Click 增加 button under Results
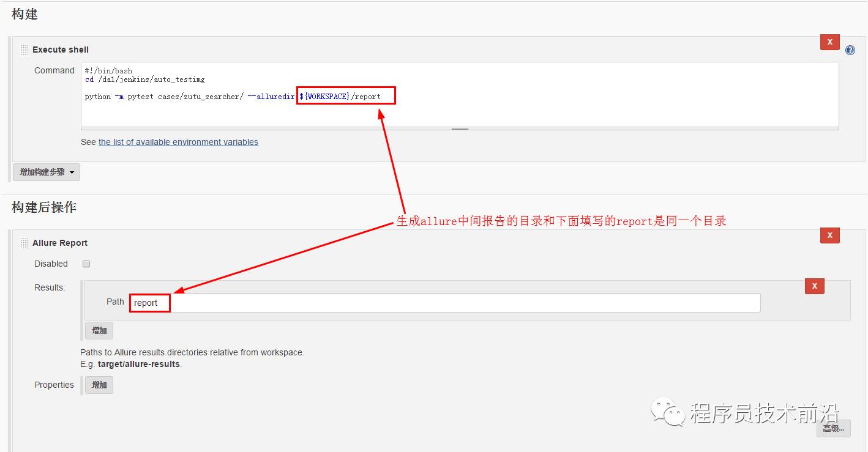 (x=99, y=330)
